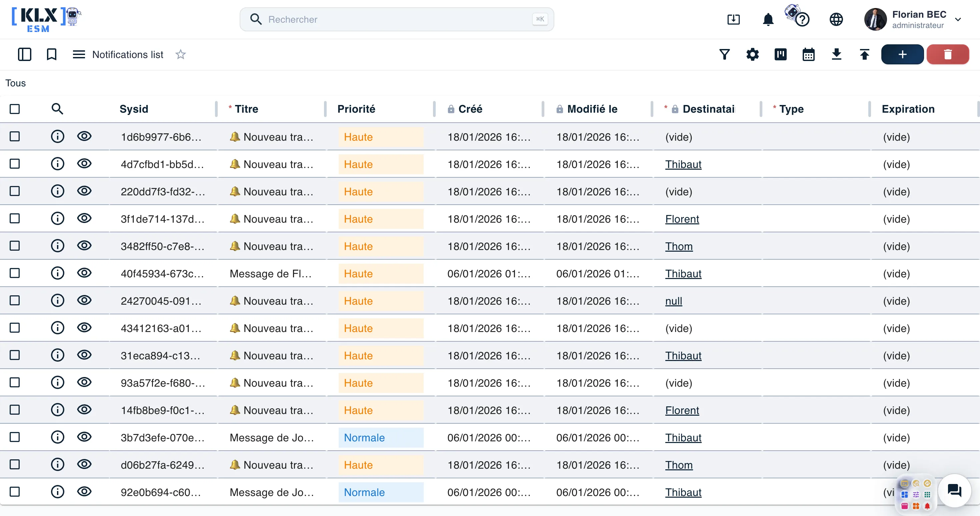Click the download export icon
Image resolution: width=980 pixels, height=516 pixels.
point(836,54)
